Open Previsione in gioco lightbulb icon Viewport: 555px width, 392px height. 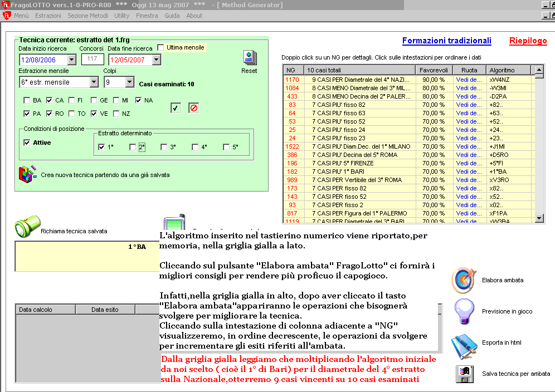[x=464, y=312]
